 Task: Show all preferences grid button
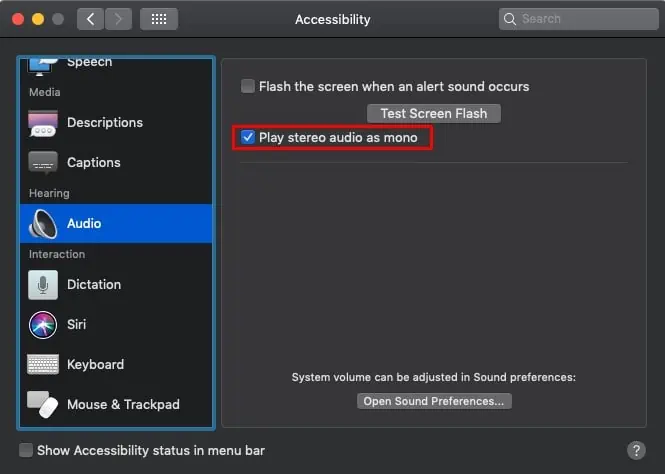pos(159,19)
